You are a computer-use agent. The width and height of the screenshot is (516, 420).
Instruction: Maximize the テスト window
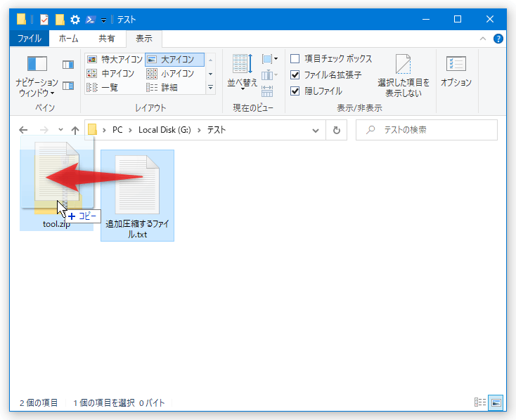pyautogui.click(x=458, y=20)
